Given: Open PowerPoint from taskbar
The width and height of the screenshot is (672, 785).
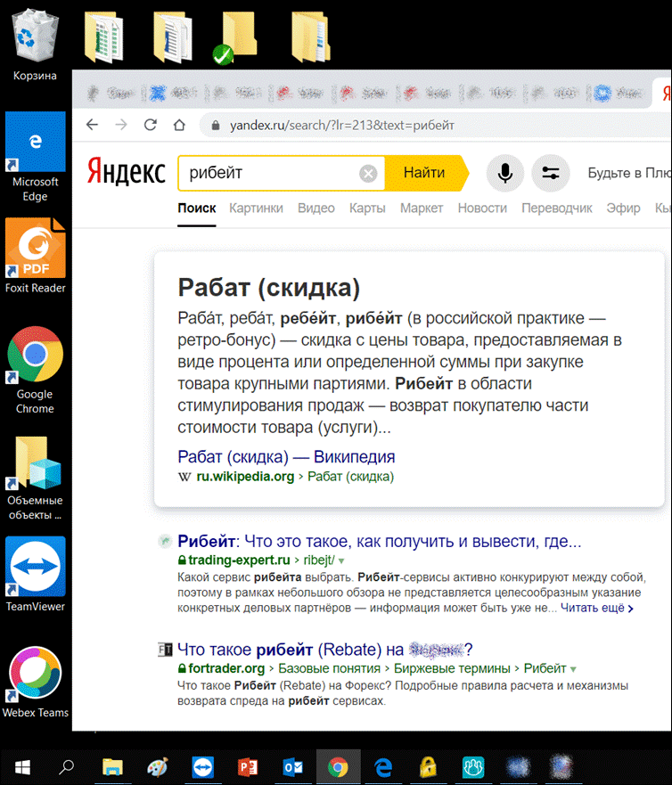Looking at the screenshot, I should (248, 767).
